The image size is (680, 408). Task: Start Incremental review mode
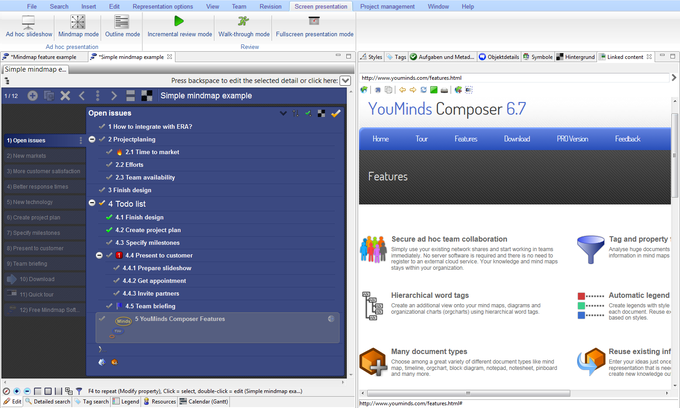coord(180,26)
